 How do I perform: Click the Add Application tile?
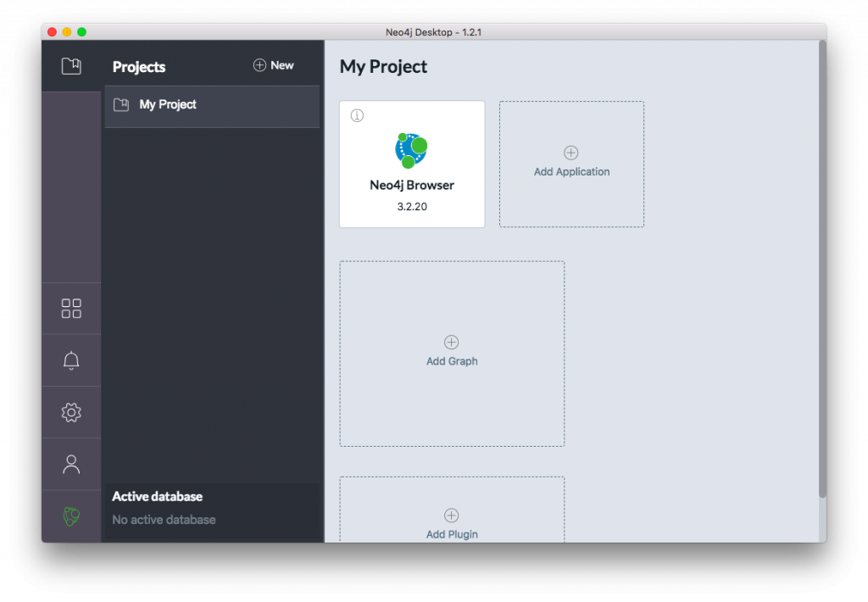coord(571,164)
